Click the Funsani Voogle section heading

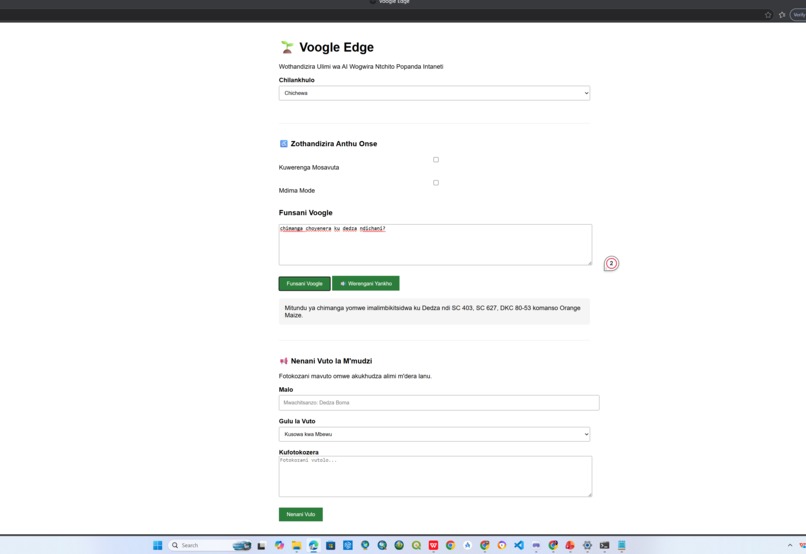[x=305, y=213]
